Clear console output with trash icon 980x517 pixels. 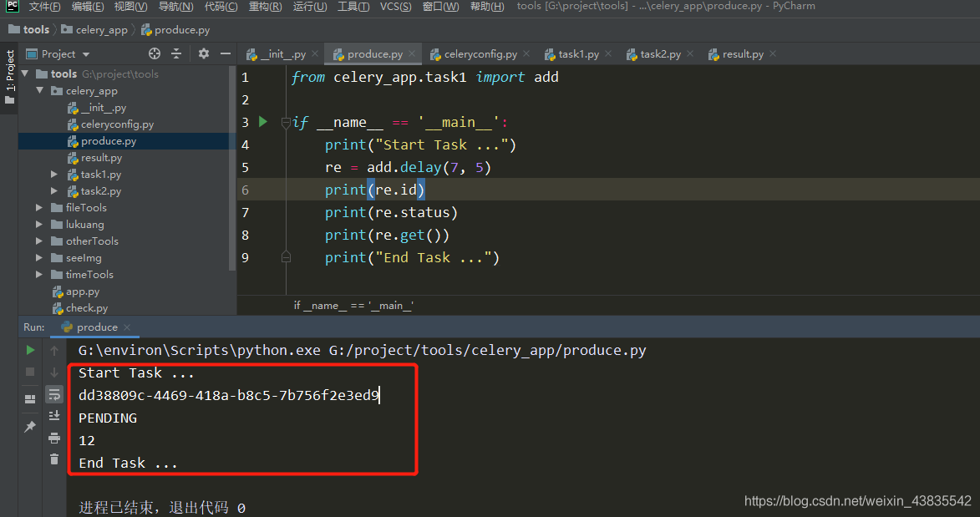coord(54,459)
